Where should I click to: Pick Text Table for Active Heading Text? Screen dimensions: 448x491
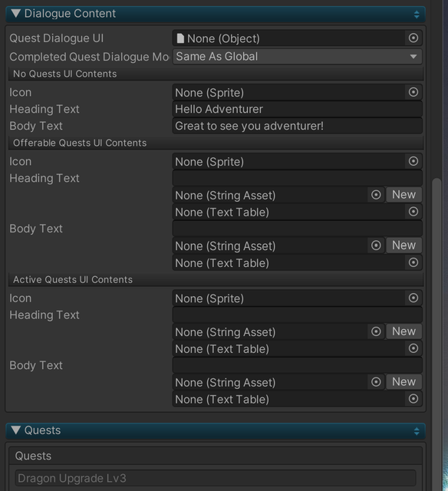(x=413, y=348)
